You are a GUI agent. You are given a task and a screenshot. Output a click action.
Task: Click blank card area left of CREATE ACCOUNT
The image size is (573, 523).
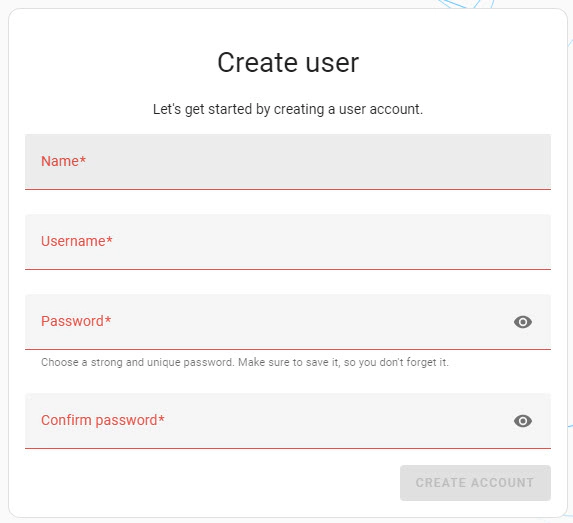(x=212, y=482)
